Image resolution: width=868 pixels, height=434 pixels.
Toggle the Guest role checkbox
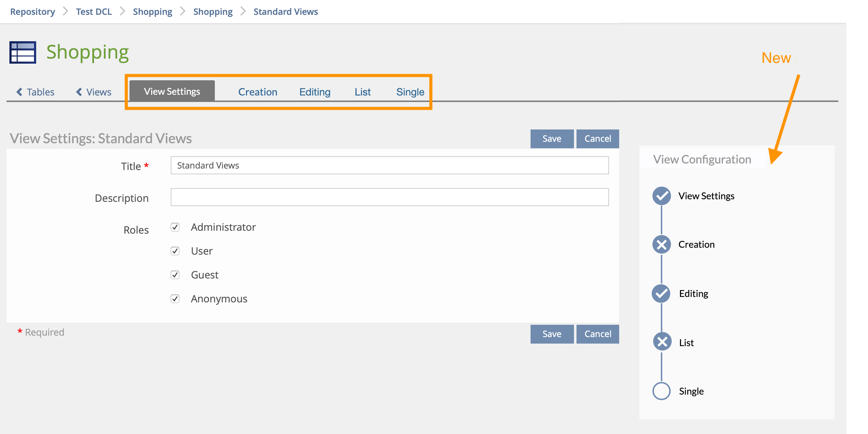175,275
